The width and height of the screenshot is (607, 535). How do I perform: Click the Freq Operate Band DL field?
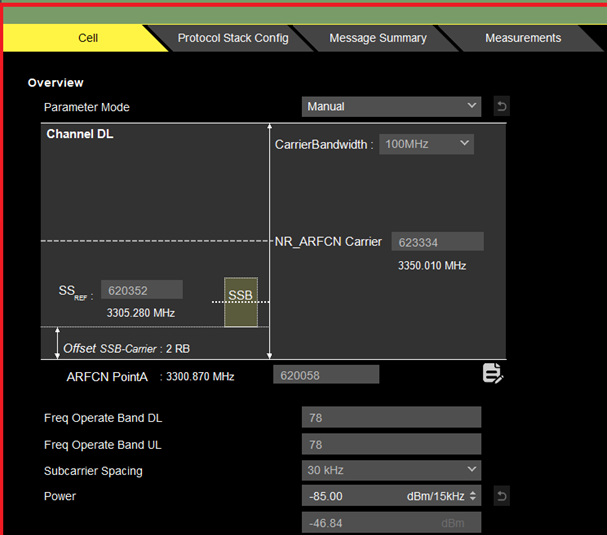click(391, 417)
